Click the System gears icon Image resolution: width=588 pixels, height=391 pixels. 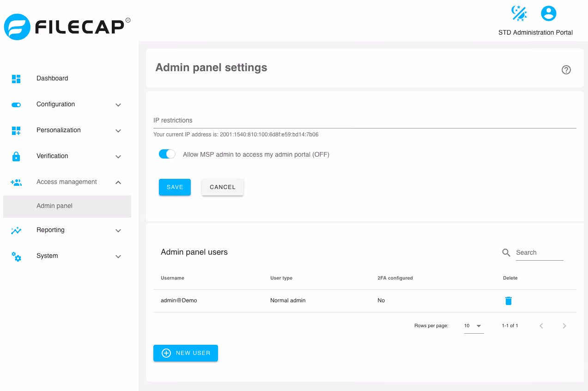point(16,257)
